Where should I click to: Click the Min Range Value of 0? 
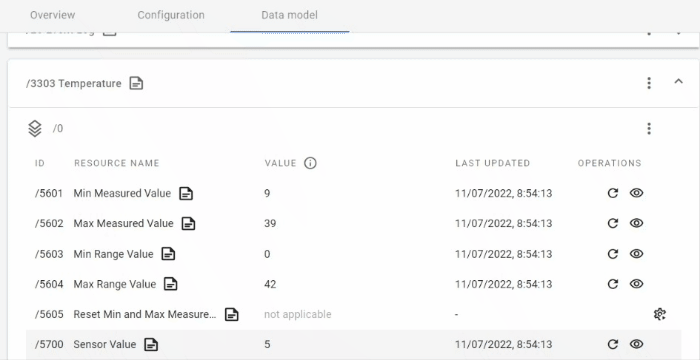point(267,254)
